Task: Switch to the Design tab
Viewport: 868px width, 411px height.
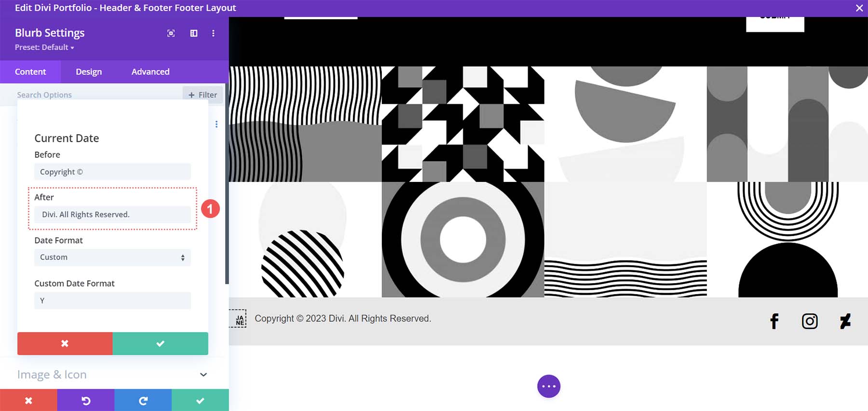Action: (89, 72)
